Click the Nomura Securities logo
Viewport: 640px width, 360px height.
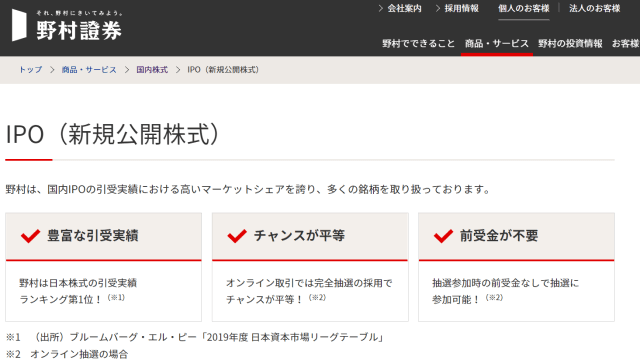coord(67,25)
